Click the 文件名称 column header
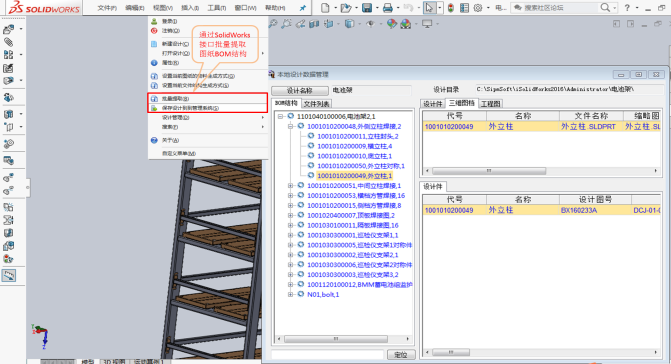This screenshot has width=671, height=364. [x=591, y=116]
